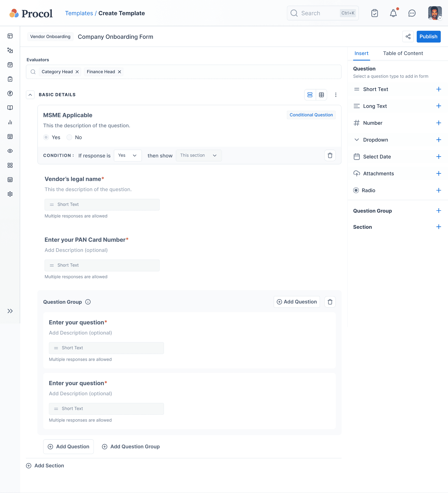The image size is (448, 493).
Task: Add a Short Text question with plus
Action: (x=438, y=89)
